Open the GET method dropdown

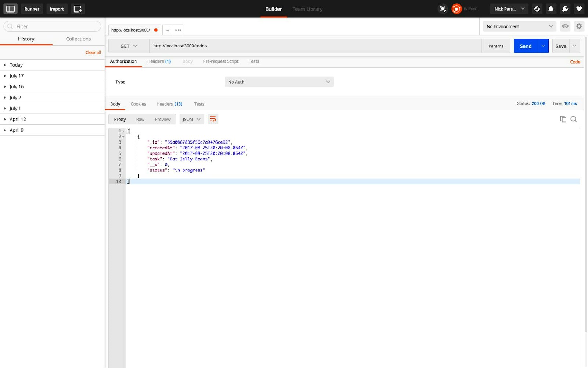[128, 46]
